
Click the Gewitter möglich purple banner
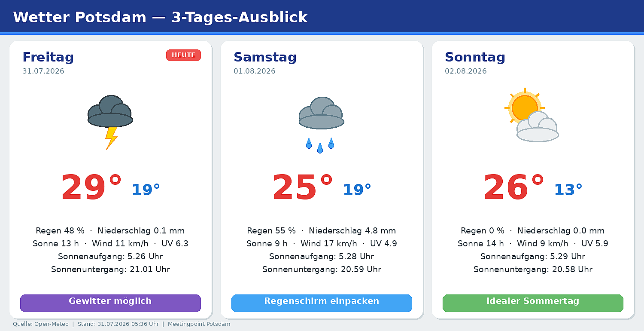pos(110,303)
